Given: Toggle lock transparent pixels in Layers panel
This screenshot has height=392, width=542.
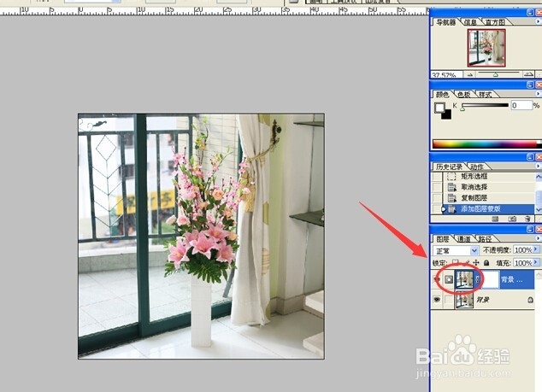Looking at the screenshot, I should [x=456, y=263].
